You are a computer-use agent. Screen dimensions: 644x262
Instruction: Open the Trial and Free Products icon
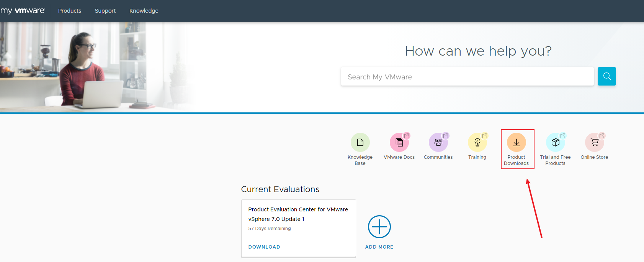click(x=555, y=142)
